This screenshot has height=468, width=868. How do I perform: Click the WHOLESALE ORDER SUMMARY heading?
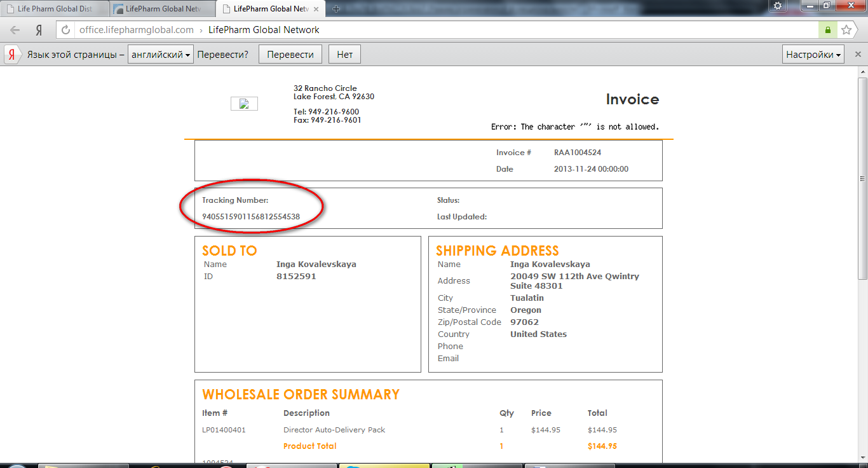301,395
